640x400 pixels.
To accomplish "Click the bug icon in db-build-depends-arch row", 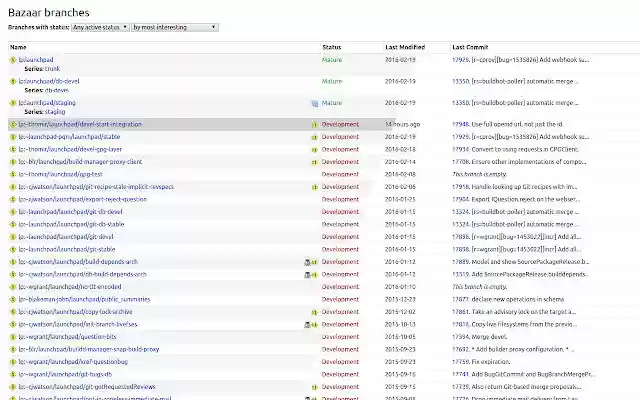I will pos(307,275).
